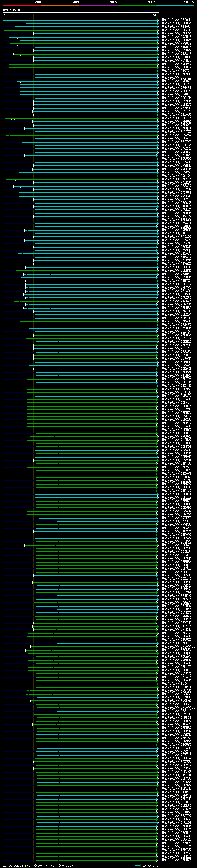Open hit UniRef100_C1E825

[x=176, y=40]
